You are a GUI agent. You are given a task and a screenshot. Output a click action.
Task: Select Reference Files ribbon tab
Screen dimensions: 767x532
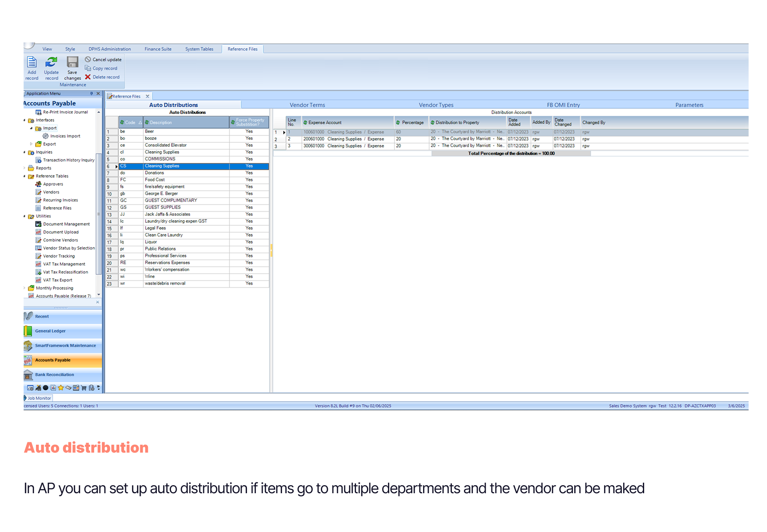242,49
